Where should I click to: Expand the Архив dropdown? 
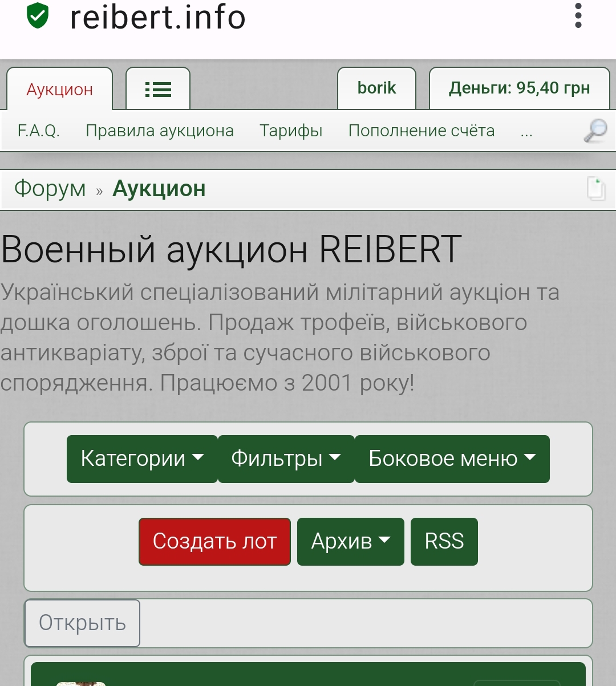pyautogui.click(x=350, y=541)
